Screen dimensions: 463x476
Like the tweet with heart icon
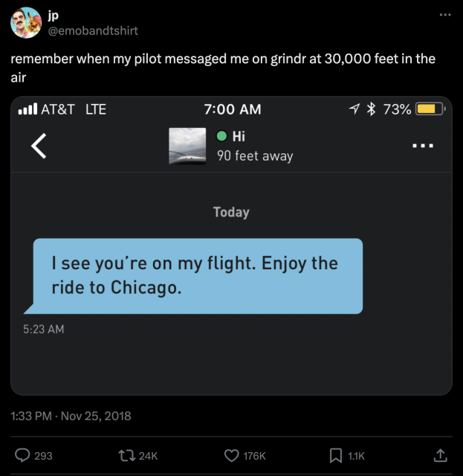233,455
